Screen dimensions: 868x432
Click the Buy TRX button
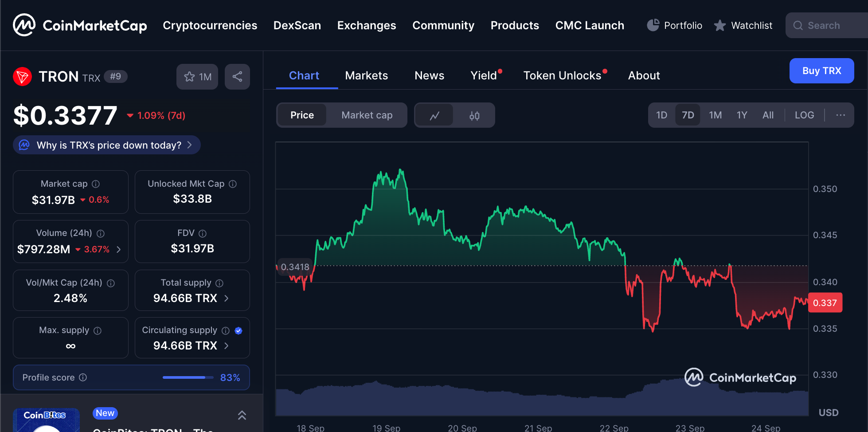pos(821,71)
